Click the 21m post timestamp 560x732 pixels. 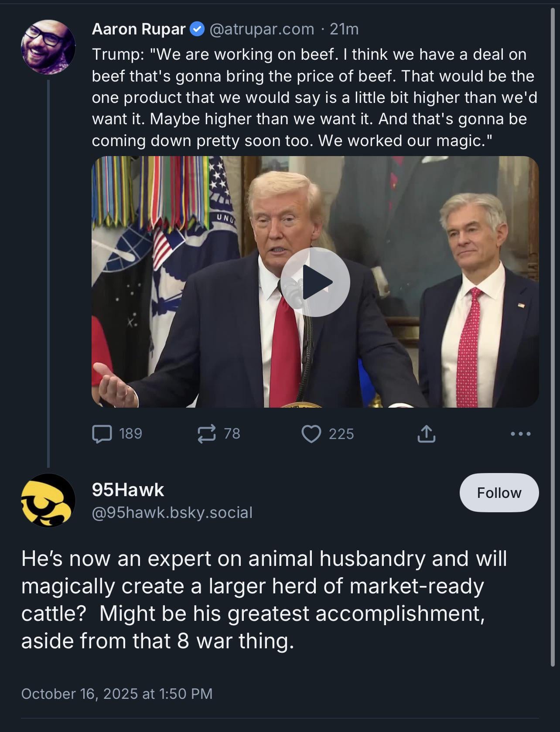pyautogui.click(x=344, y=29)
